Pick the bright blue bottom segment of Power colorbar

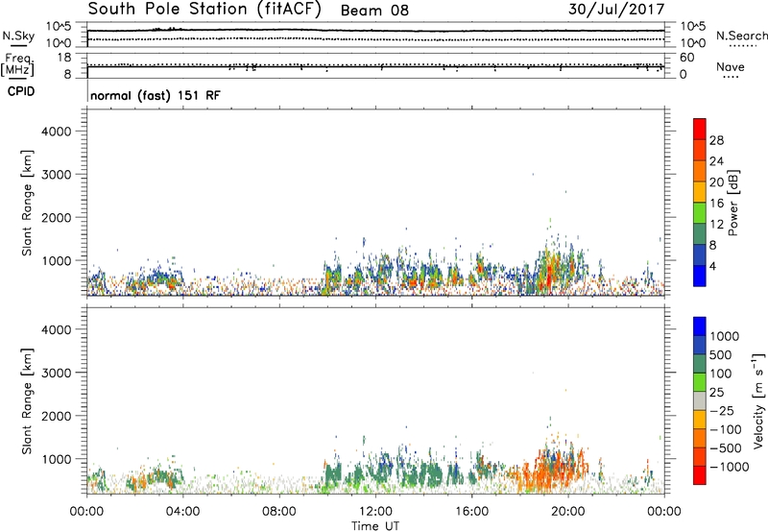pyautogui.click(x=700, y=276)
